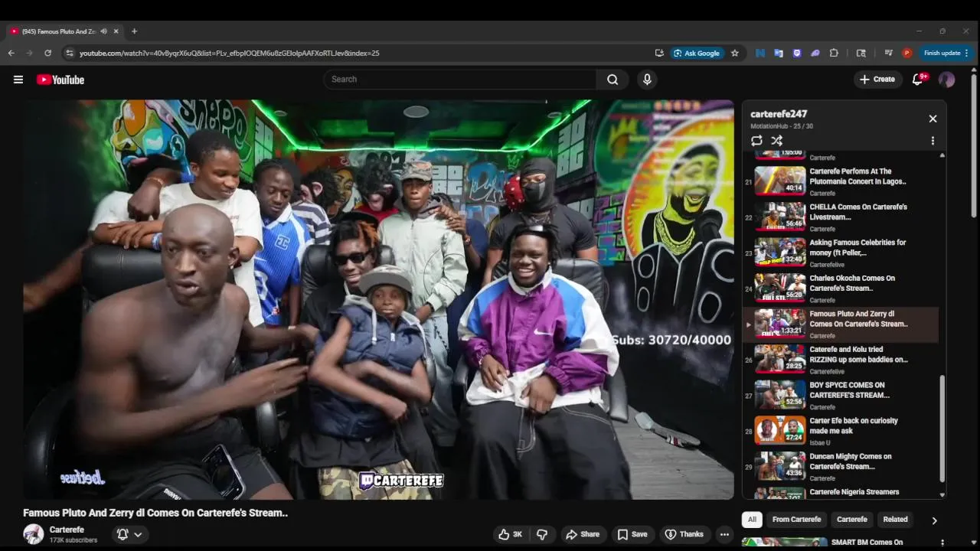Viewport: 980px width, 551px height.
Task: Play CHELLA Comes On Carterefe's Livestream
Action: (840, 217)
